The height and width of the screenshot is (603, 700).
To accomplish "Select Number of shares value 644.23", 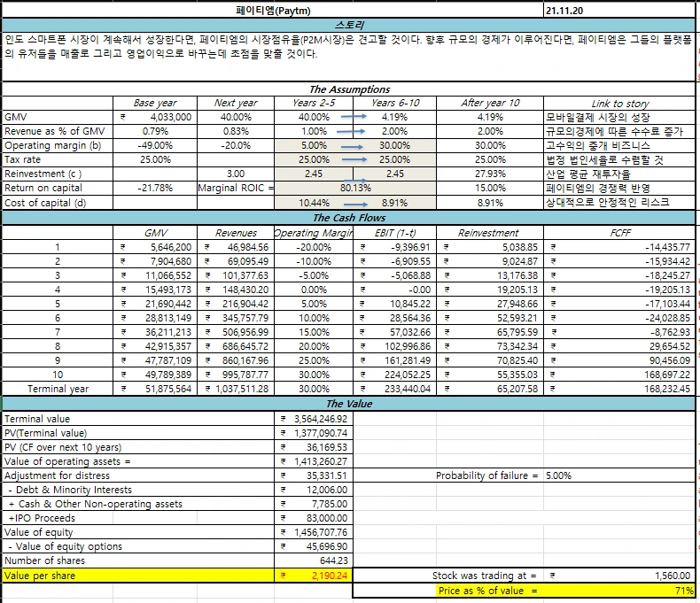I will click(314, 560).
